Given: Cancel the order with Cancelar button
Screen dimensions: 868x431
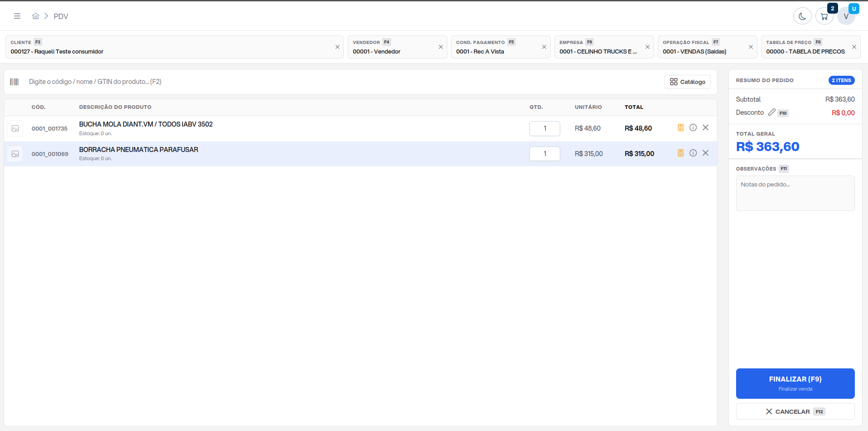Looking at the screenshot, I should 795,411.
